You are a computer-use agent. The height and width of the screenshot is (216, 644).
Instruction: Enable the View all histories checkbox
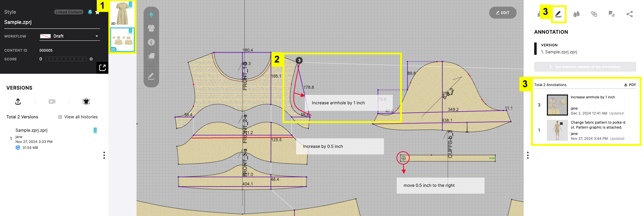click(x=60, y=117)
